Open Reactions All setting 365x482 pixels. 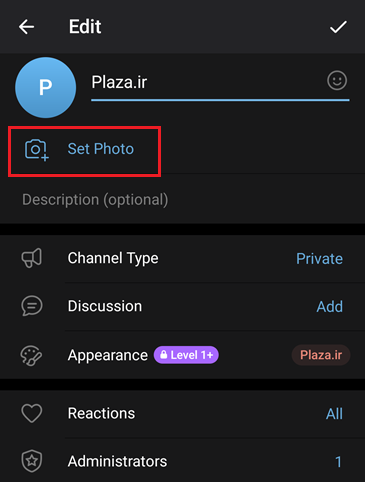(334, 414)
